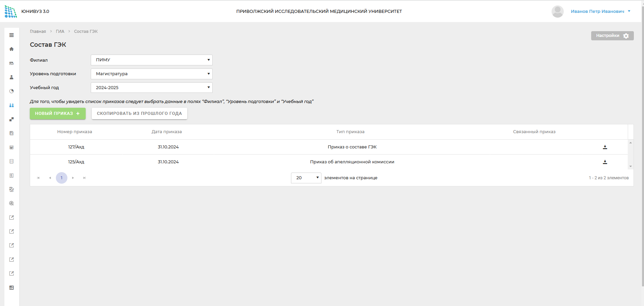Click Приказ о составе ГЭК row
The height and width of the screenshot is (306, 644).
[x=352, y=147]
